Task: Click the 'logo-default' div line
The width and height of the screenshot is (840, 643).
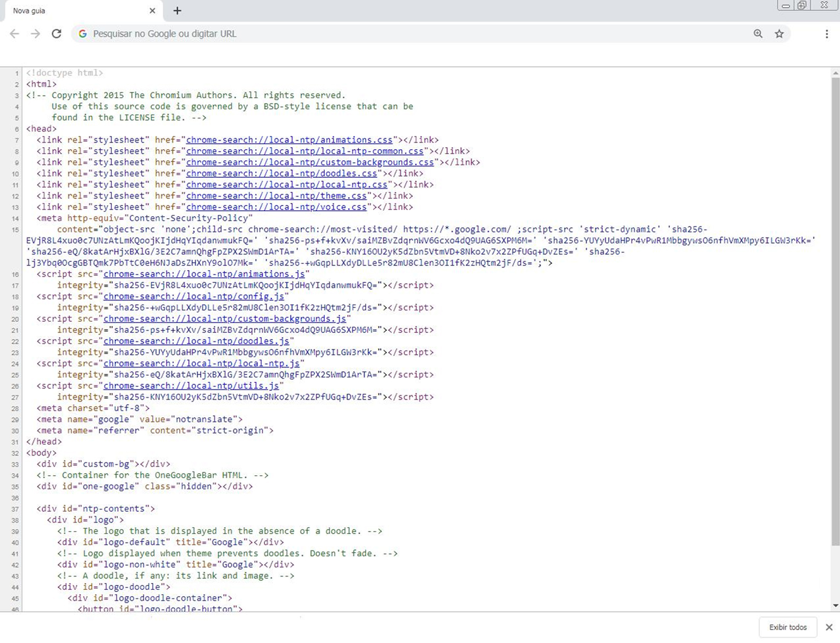Action: click(x=170, y=542)
